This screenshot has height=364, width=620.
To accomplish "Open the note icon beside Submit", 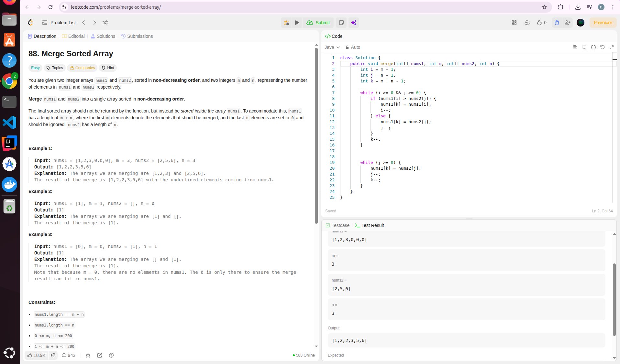I will click(x=341, y=23).
